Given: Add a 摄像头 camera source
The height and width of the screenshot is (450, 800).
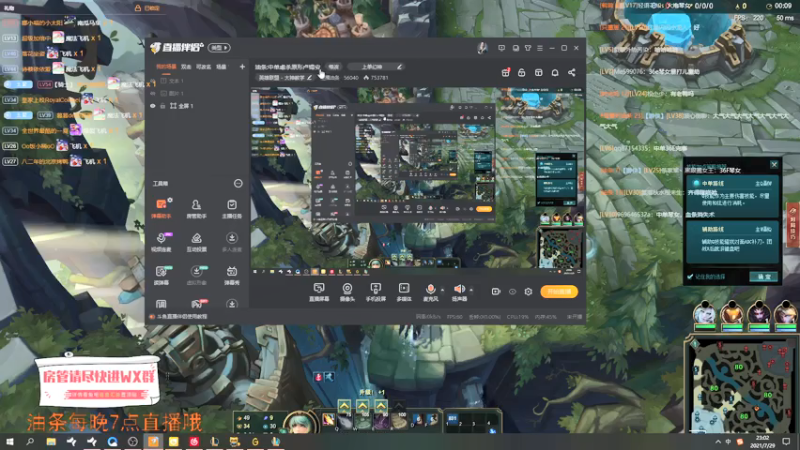Looking at the screenshot, I should [347, 292].
